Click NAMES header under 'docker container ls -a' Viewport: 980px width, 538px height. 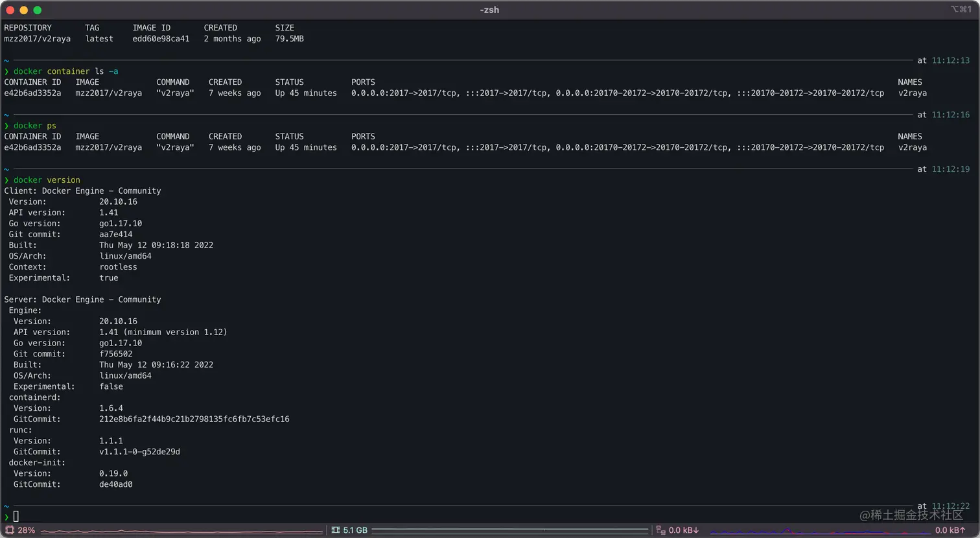(910, 82)
